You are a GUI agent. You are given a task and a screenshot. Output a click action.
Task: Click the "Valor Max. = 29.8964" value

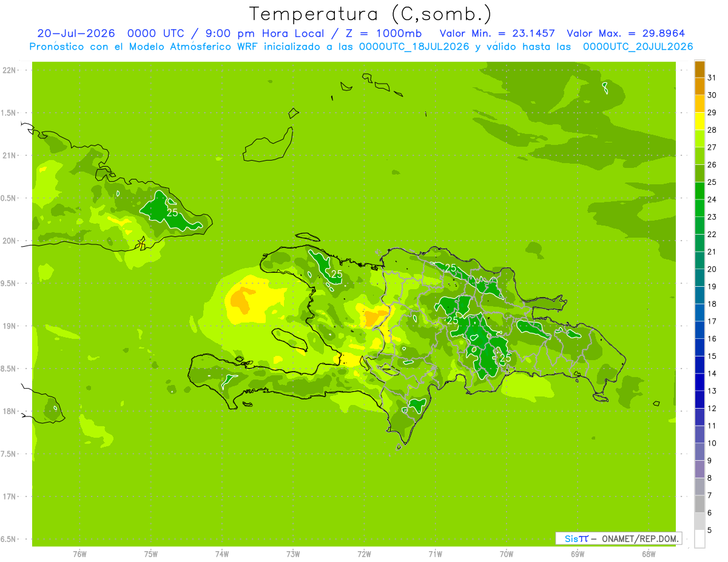tap(626, 33)
